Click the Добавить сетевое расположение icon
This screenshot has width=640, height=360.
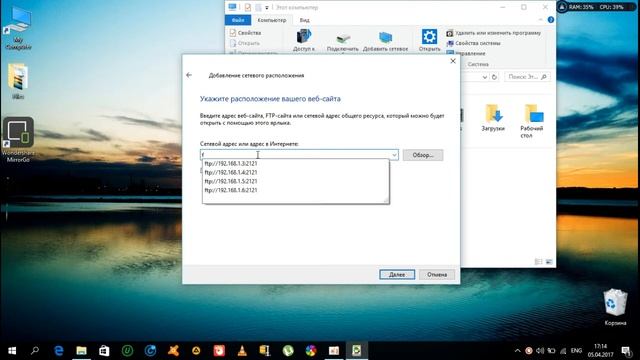pyautogui.click(x=385, y=42)
